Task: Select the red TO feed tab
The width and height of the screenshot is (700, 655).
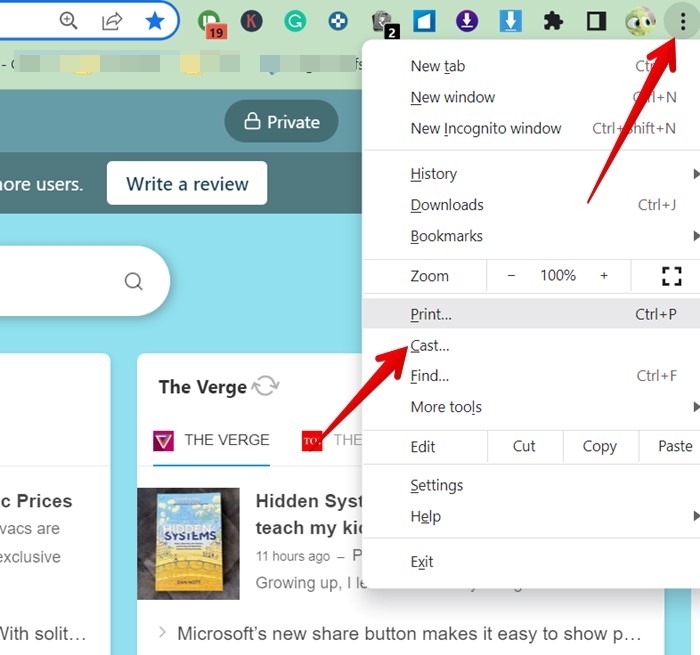Action: tap(312, 441)
